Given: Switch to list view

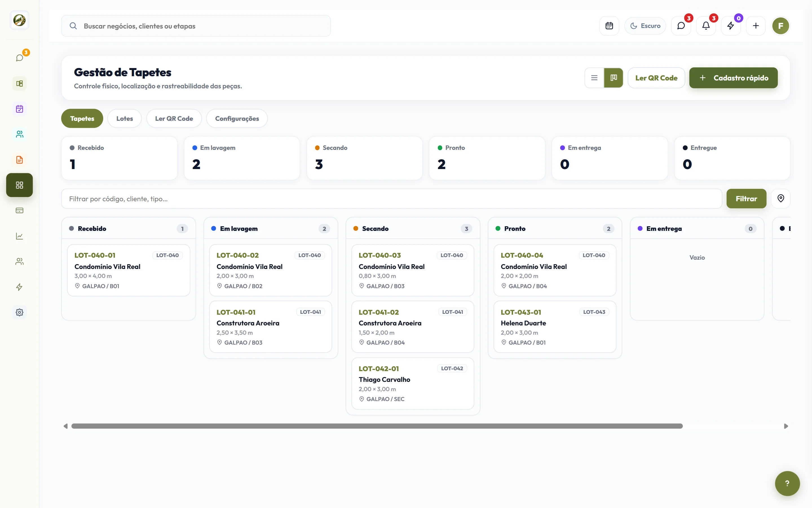Looking at the screenshot, I should coord(594,78).
